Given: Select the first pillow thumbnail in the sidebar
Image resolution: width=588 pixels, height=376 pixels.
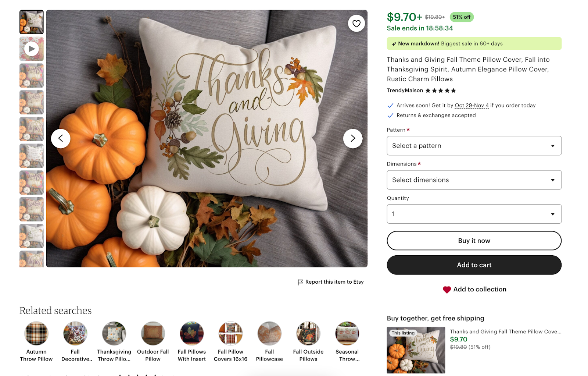Looking at the screenshot, I should click(31, 22).
